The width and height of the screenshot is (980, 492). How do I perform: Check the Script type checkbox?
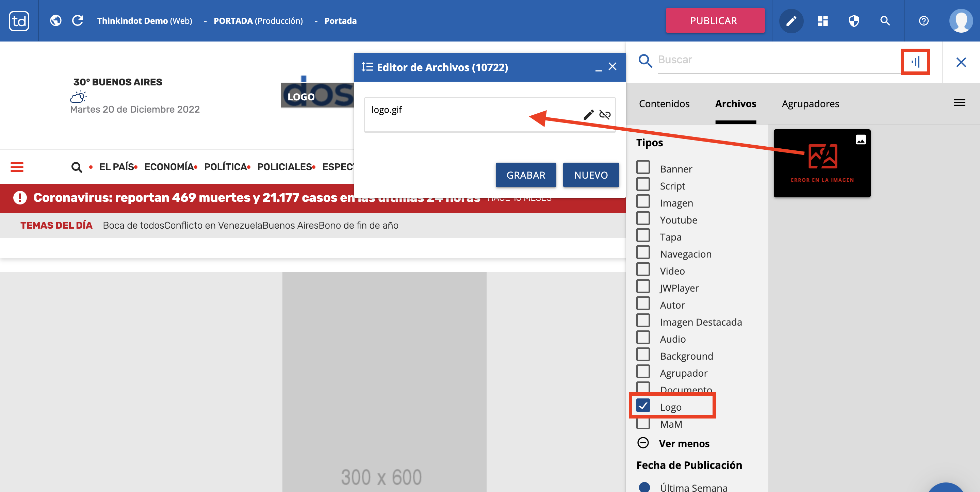pyautogui.click(x=643, y=184)
